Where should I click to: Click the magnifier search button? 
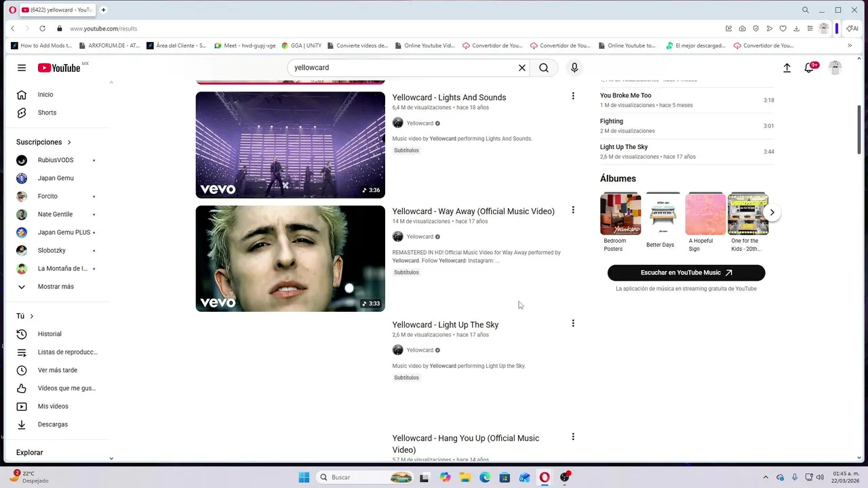(x=544, y=68)
